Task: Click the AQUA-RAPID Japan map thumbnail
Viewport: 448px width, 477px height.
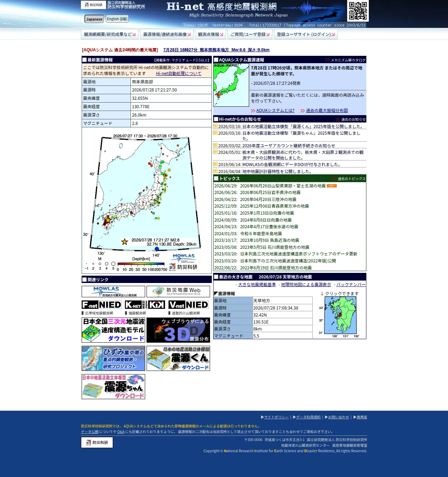Action: [231, 85]
